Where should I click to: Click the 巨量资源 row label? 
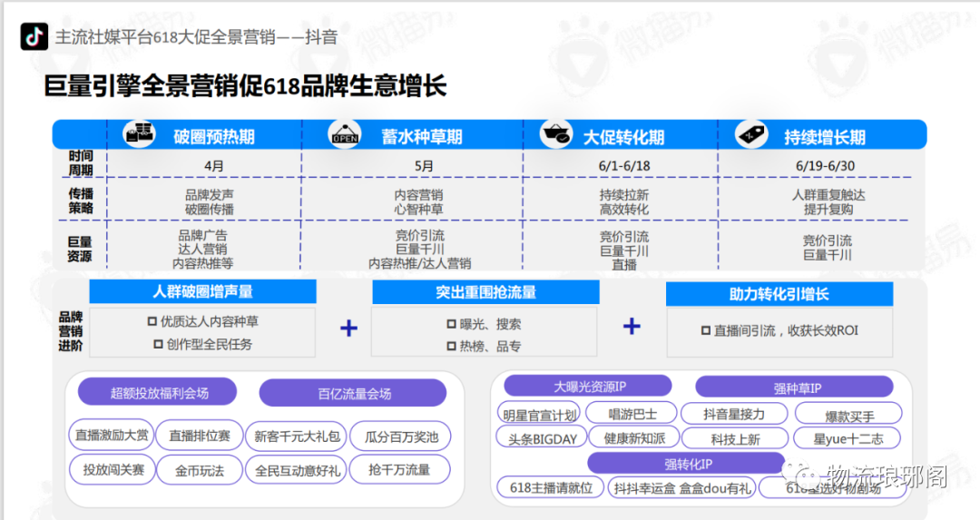pos(79,249)
